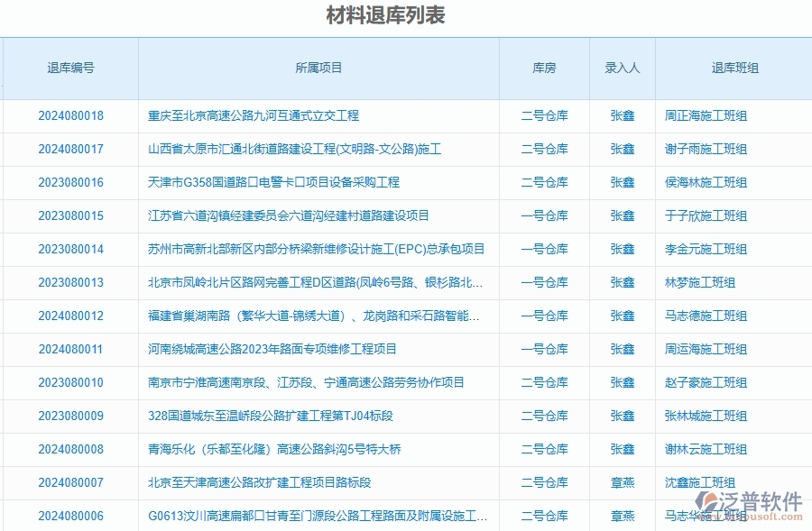This screenshot has height=531, width=812.
Task: Click the 退库编号 column header
Action: click(x=70, y=68)
